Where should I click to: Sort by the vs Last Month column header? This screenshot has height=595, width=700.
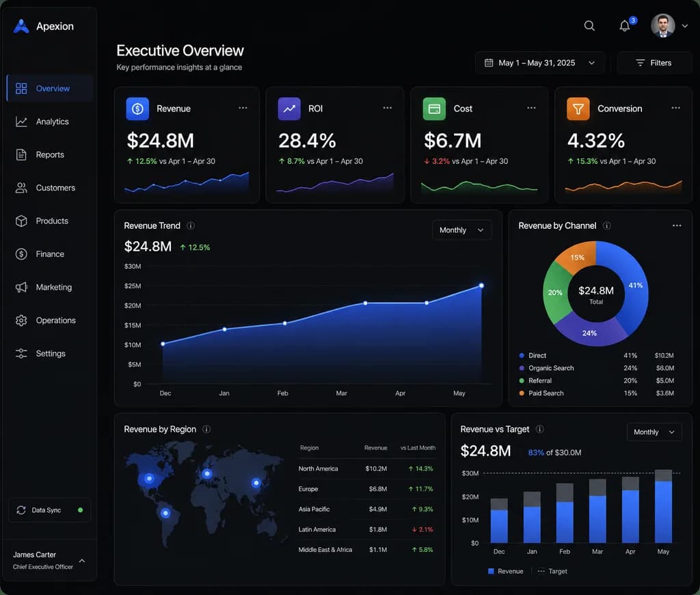[x=418, y=448]
